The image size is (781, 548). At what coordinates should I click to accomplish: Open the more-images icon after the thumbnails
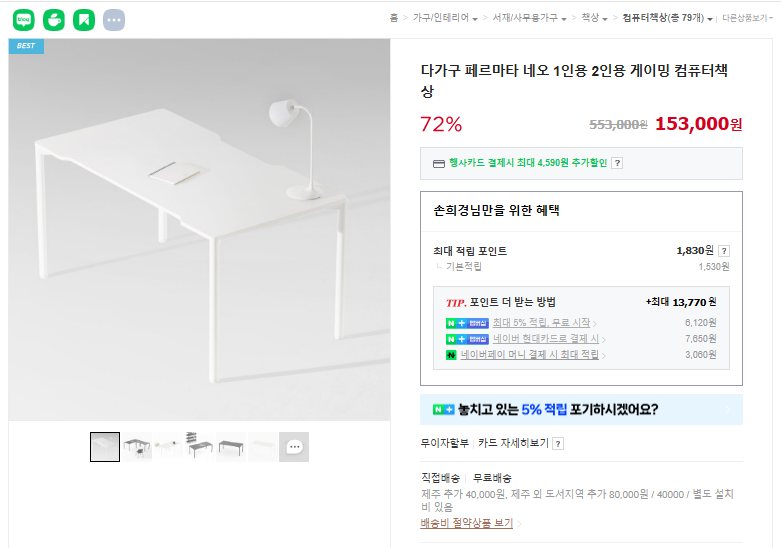[294, 447]
